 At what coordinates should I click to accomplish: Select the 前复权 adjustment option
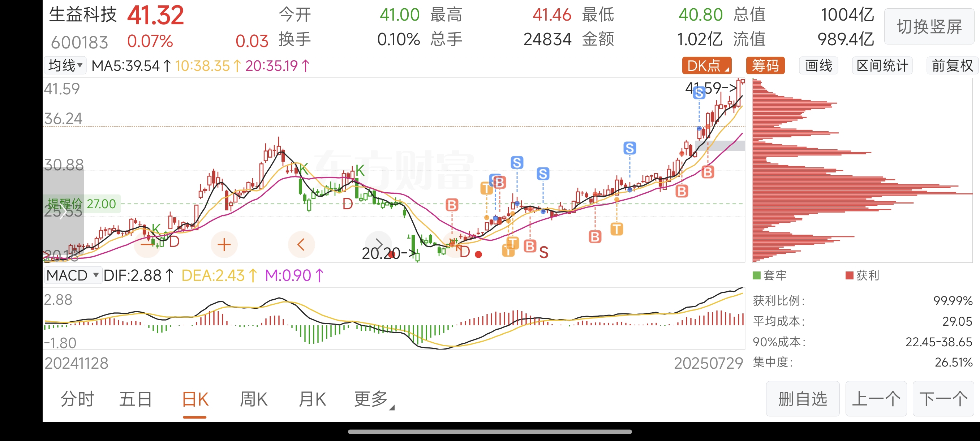click(x=952, y=65)
